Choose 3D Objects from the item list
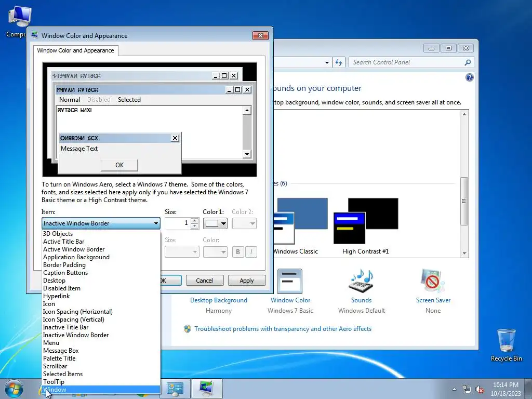The width and height of the screenshot is (532, 399). point(101,233)
